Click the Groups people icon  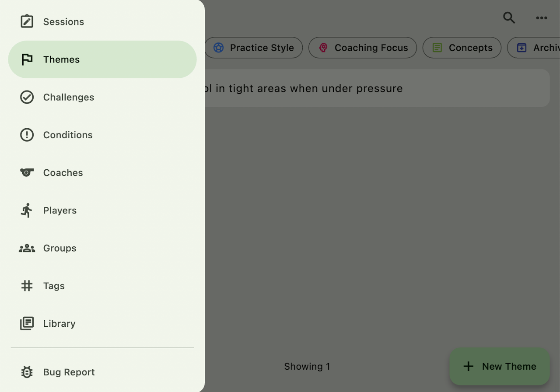[x=27, y=248]
